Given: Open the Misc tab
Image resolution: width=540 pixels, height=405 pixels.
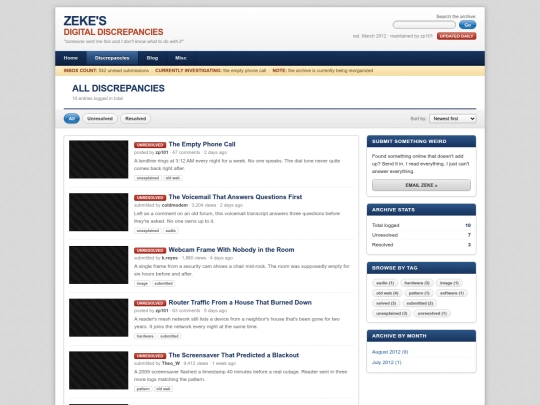Looking at the screenshot, I should (181, 58).
